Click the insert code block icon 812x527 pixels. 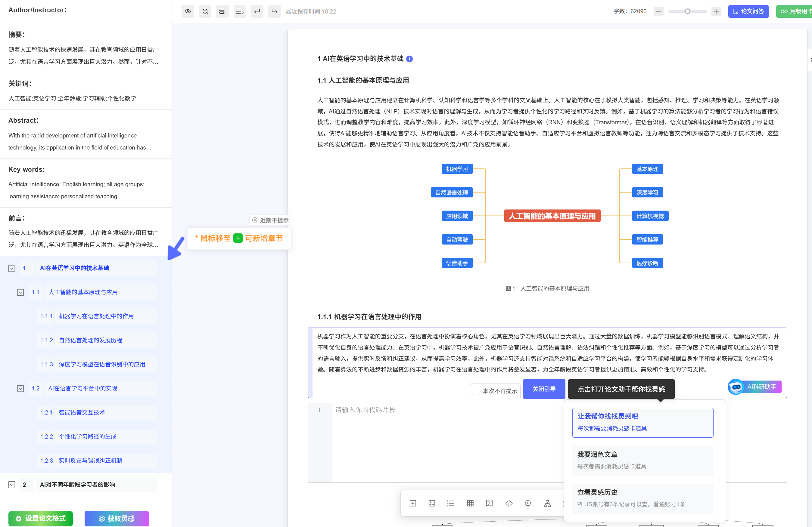point(509,504)
